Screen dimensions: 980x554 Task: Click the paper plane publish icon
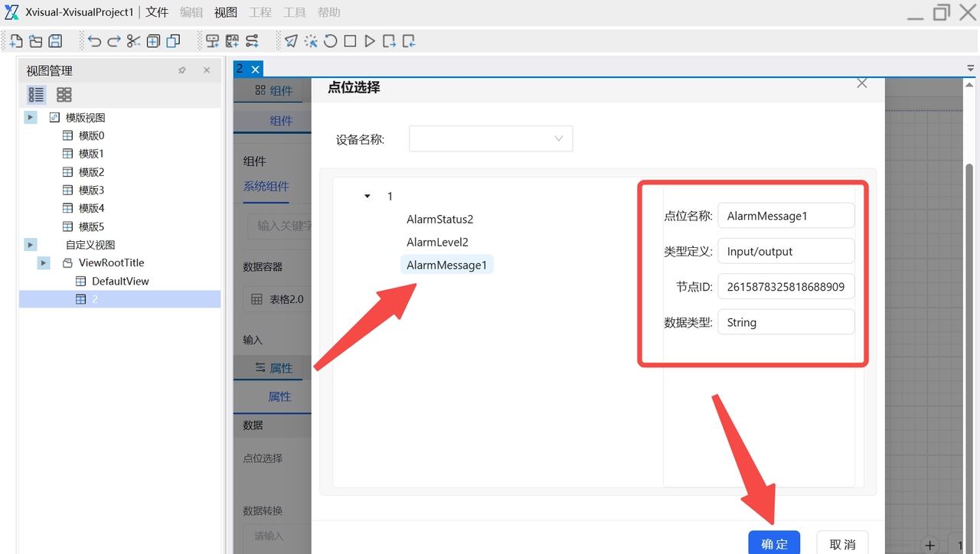point(292,41)
